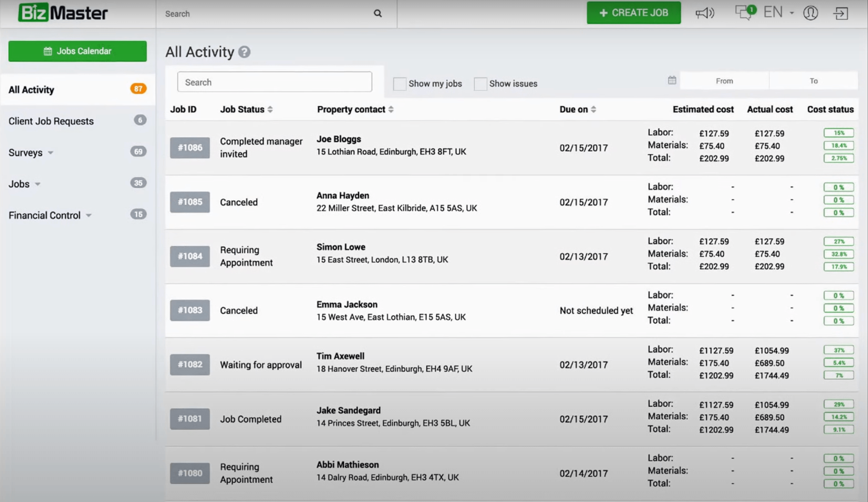
Task: Open Client Job Requests in sidebar
Action: [x=77, y=121]
